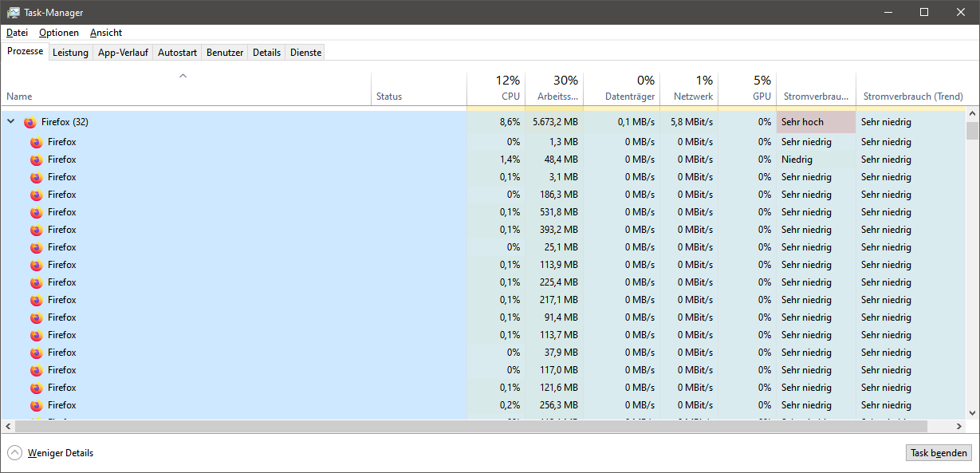The height and width of the screenshot is (473, 980).
Task: Switch to the App-Verlauf tab
Action: [123, 53]
